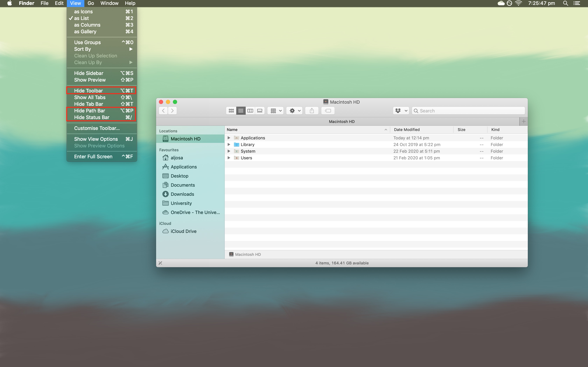Screen dimensions: 588x367
Task: Click the Macintosh HD back navigation button
Action: point(163,110)
